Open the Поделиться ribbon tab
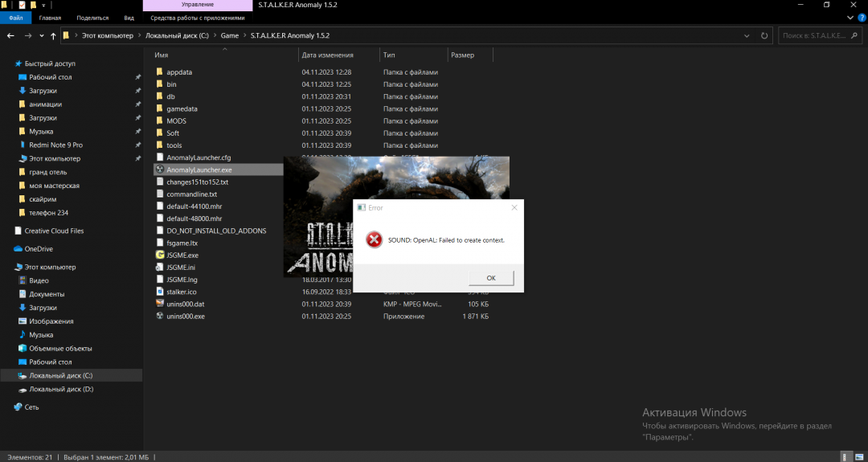This screenshot has width=868, height=462. (92, 18)
